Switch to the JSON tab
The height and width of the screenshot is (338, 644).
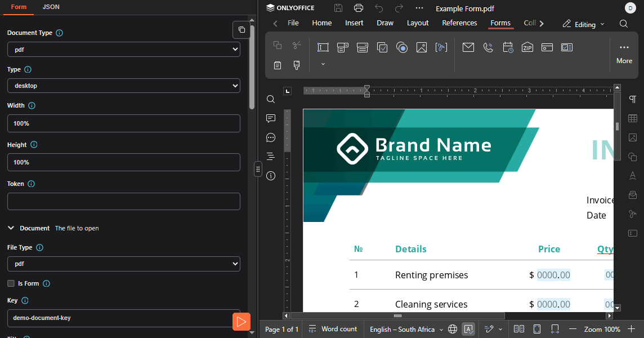51,7
